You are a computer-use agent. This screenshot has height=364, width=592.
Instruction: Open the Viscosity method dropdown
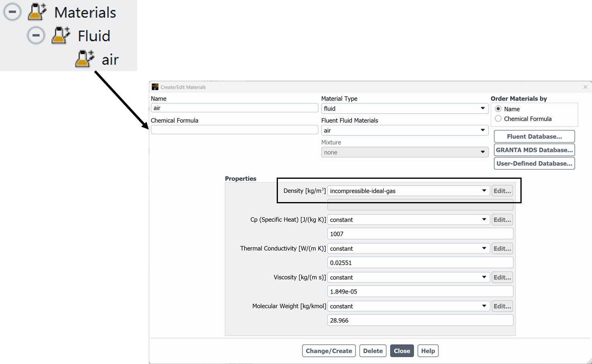coord(409,278)
